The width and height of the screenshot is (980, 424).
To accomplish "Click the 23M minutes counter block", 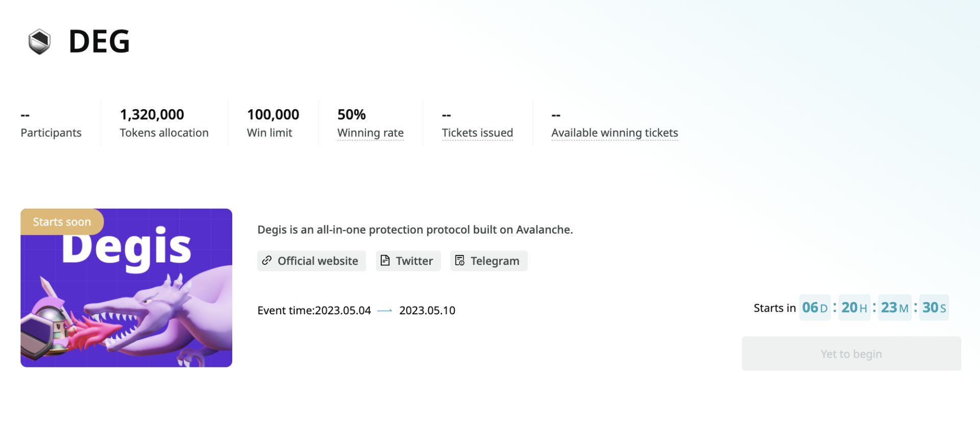I will [895, 307].
